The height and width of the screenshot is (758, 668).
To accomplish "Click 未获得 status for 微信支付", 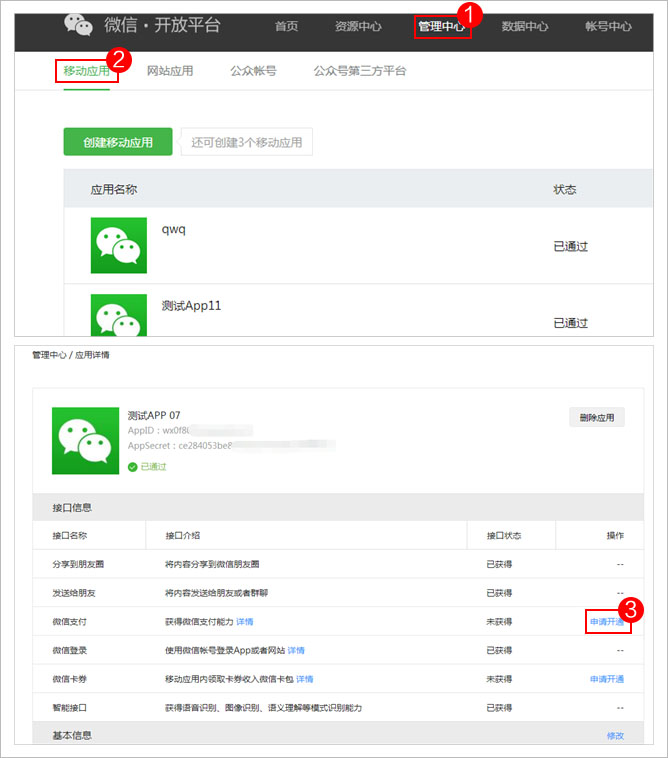I will click(x=499, y=622).
